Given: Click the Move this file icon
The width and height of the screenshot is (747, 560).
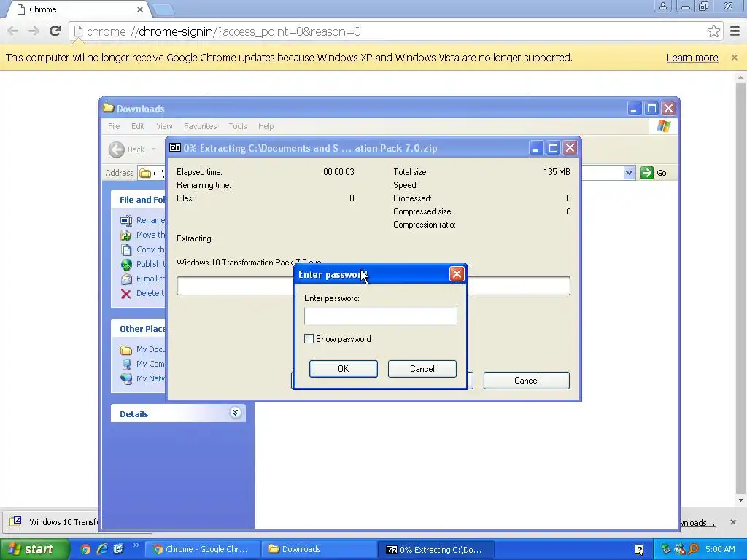Looking at the screenshot, I should 126,236.
